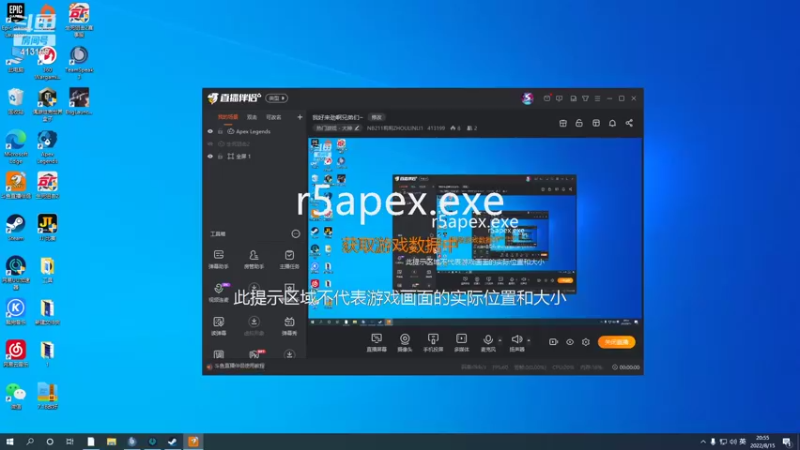Image resolution: width=800 pixels, height=450 pixels.
Task: Click the 00:00:00 stream timer
Action: point(626,367)
